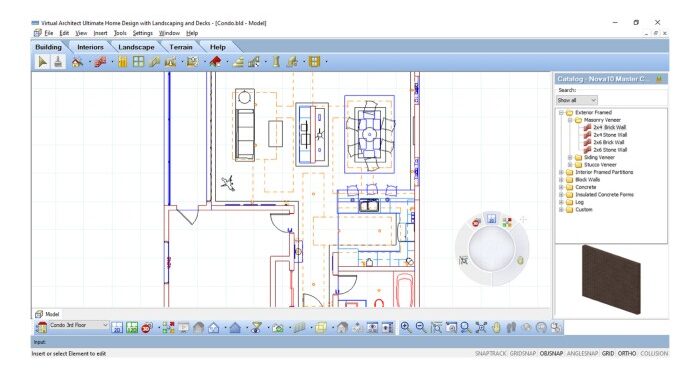
Task: Select the Roof tool with red roof
Action: pyautogui.click(x=215, y=62)
